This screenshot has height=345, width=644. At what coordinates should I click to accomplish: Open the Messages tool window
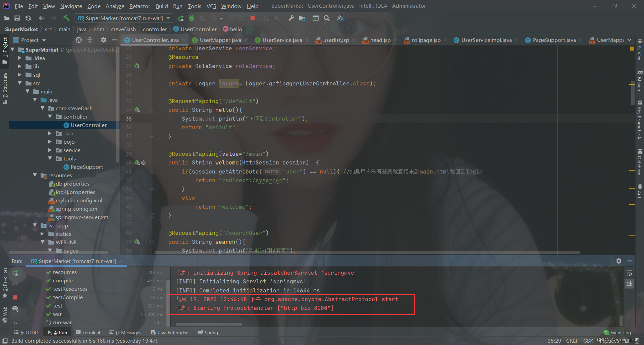(125, 333)
